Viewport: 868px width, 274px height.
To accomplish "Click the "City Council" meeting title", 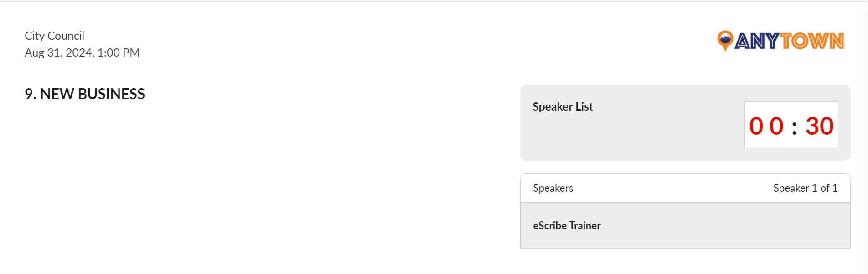I will point(54,36).
